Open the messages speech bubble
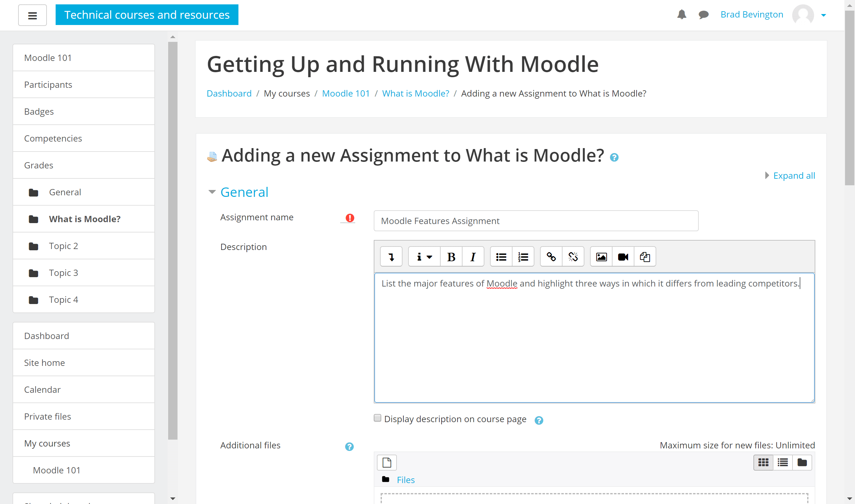This screenshot has height=504, width=855. [703, 15]
